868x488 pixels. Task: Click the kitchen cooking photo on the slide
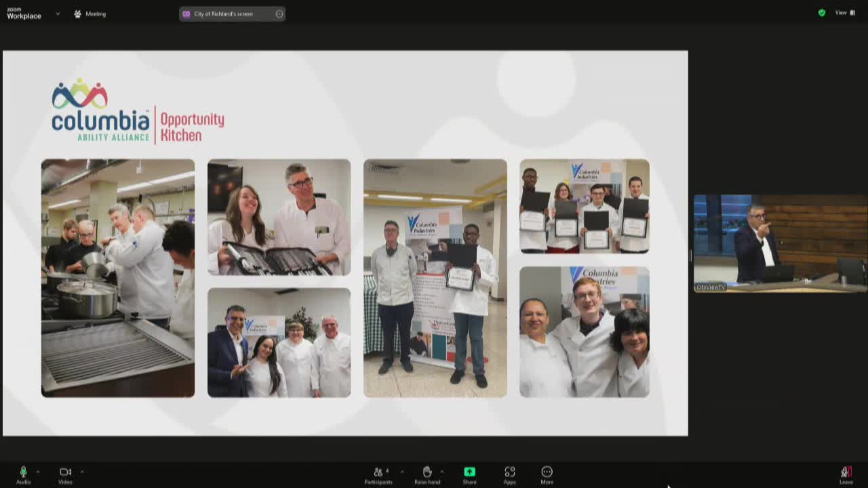[118, 278]
